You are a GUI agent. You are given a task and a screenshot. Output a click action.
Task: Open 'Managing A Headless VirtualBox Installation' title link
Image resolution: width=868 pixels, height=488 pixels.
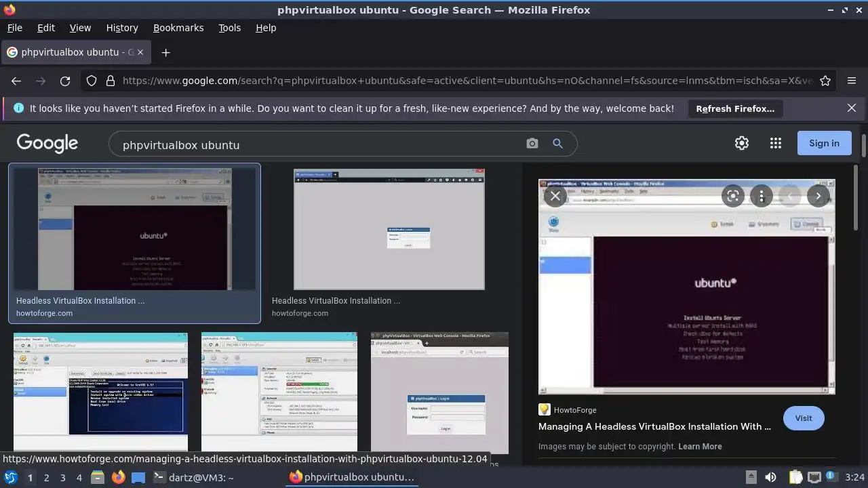654,426
